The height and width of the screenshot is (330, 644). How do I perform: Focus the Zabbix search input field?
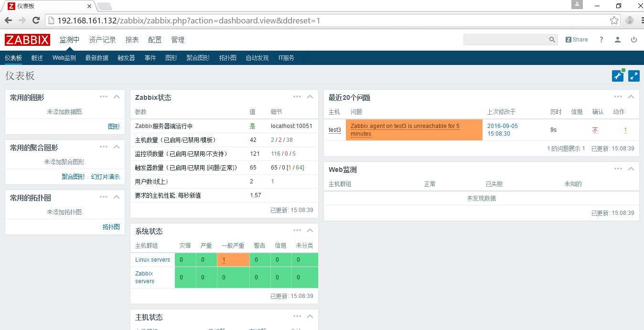pos(506,40)
